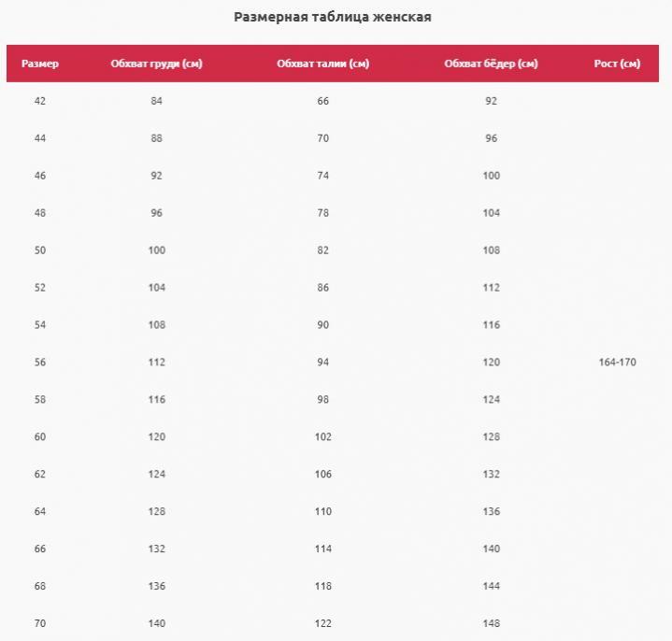Select size 42 in the Размер column
Image resolution: width=672 pixels, height=641 pixels.
click(x=39, y=101)
